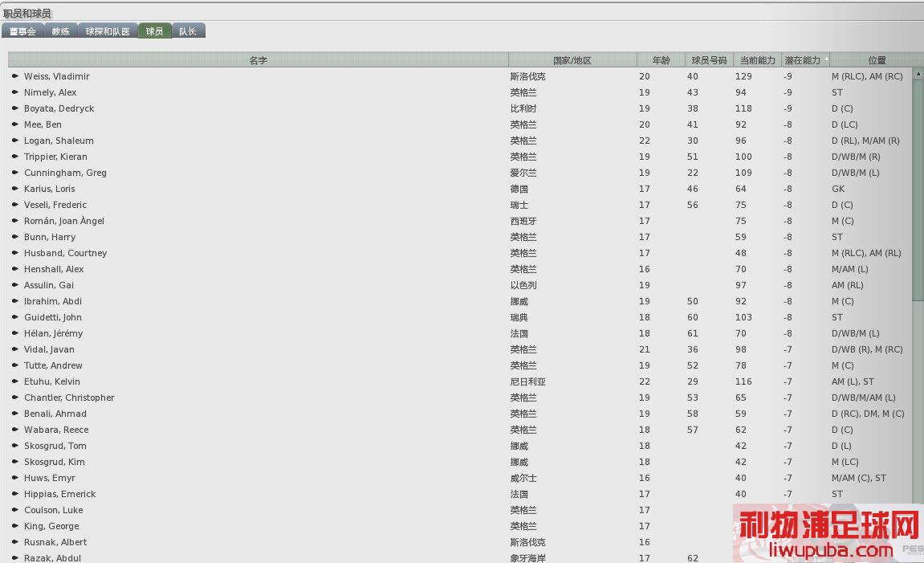This screenshot has height=563, width=924.
Task: Select player Huws, Emyr
Action: 50,478
